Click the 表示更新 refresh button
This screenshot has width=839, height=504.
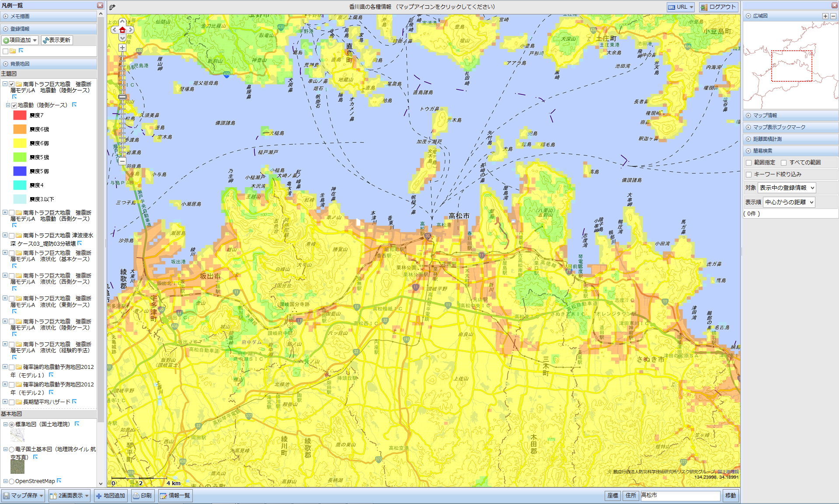(57, 40)
